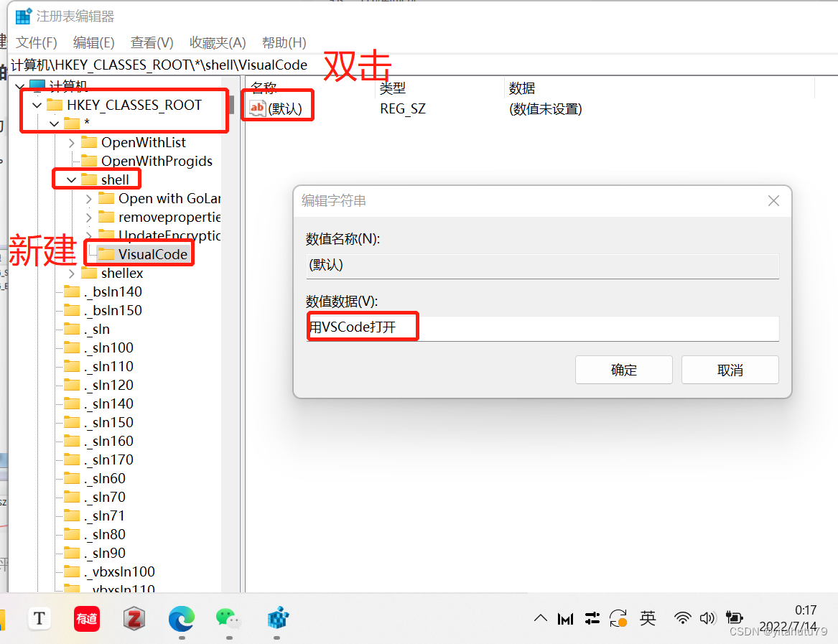Screen dimensions: 838x644
Task: Select the OpenWithList folder icon
Action: click(89, 142)
